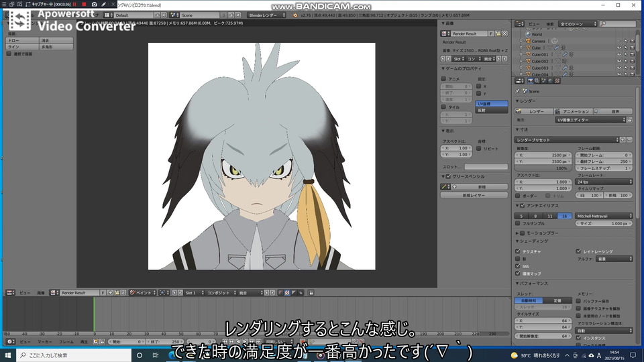Open the 全てのシーン outliner filter dropdown
The width and height of the screenshot is (644, 362).
point(578,24)
